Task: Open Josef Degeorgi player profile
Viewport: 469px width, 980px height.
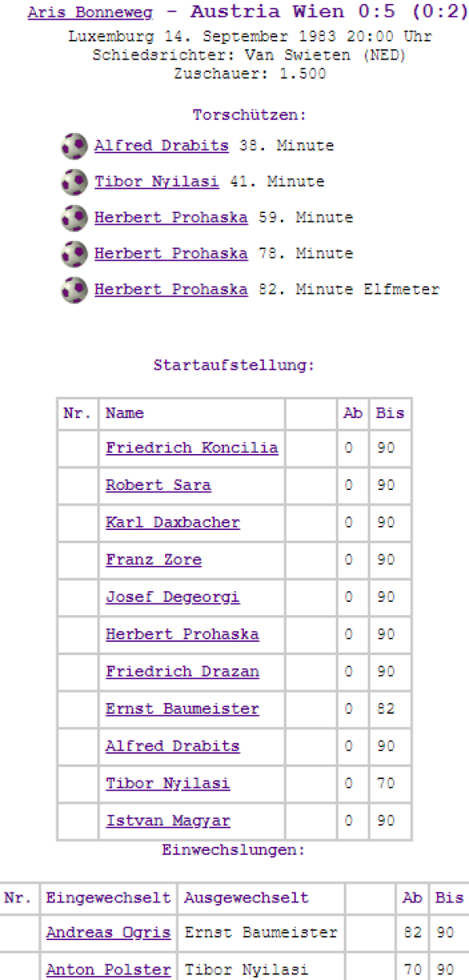Action: tap(172, 598)
